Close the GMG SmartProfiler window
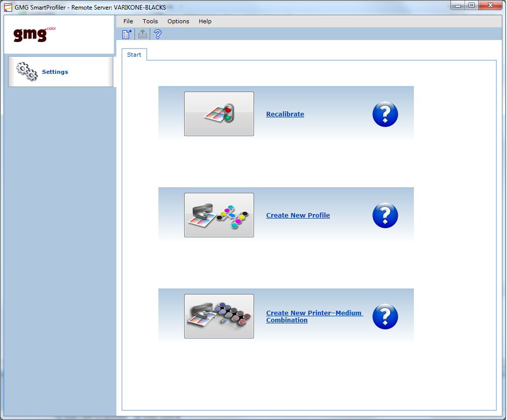Viewport: 507px width, 420px height. coord(490,6)
